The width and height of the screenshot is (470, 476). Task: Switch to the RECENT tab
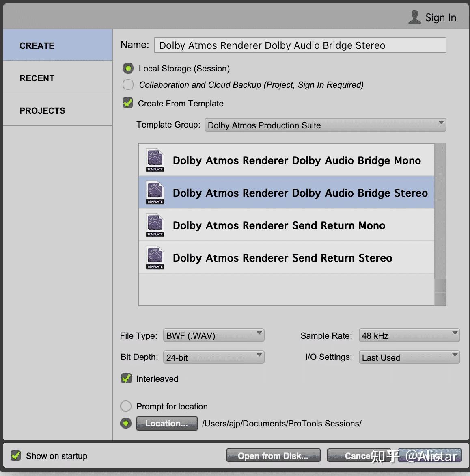[x=58, y=77]
